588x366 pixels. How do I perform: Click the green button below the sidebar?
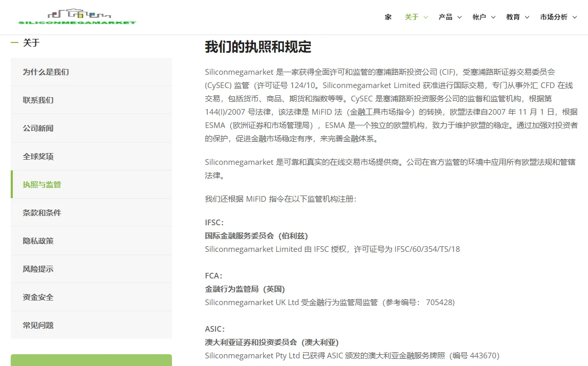[91, 360]
